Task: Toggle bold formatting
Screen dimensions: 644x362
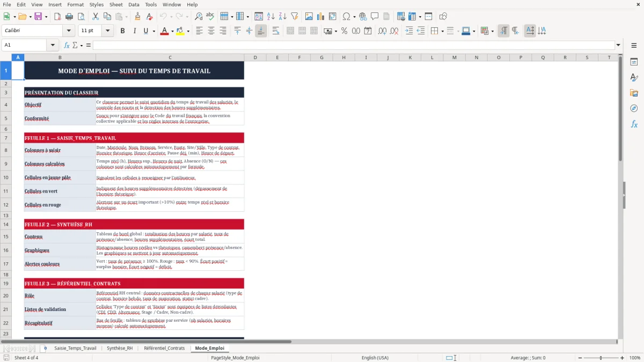Action: tap(122, 31)
